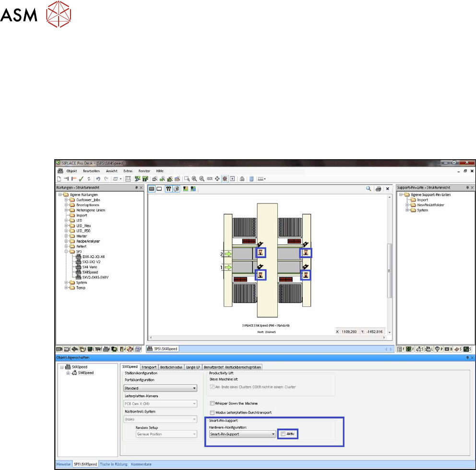
Task: Switch to the lange LP tab
Action: [x=193, y=367]
